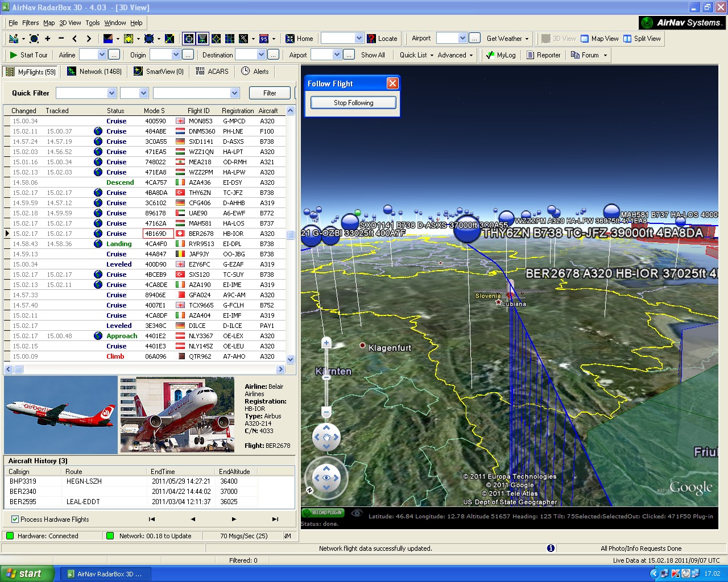Click the Locate button
Viewport: 728px width, 582px height.
pyautogui.click(x=382, y=39)
